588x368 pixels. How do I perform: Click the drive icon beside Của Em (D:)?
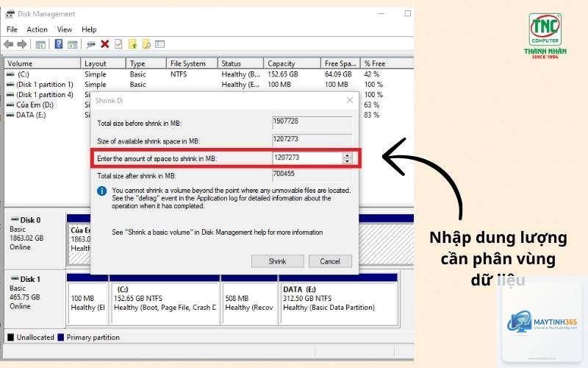point(10,105)
